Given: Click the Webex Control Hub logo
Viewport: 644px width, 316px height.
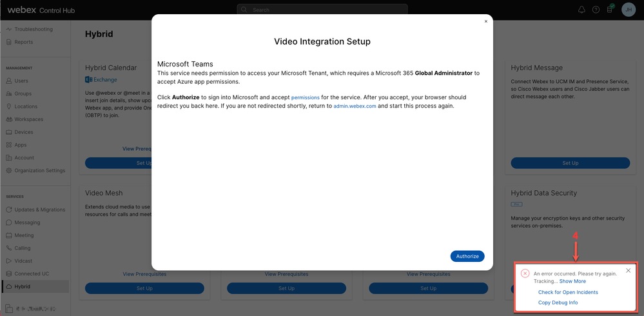Looking at the screenshot, I should tap(41, 10).
